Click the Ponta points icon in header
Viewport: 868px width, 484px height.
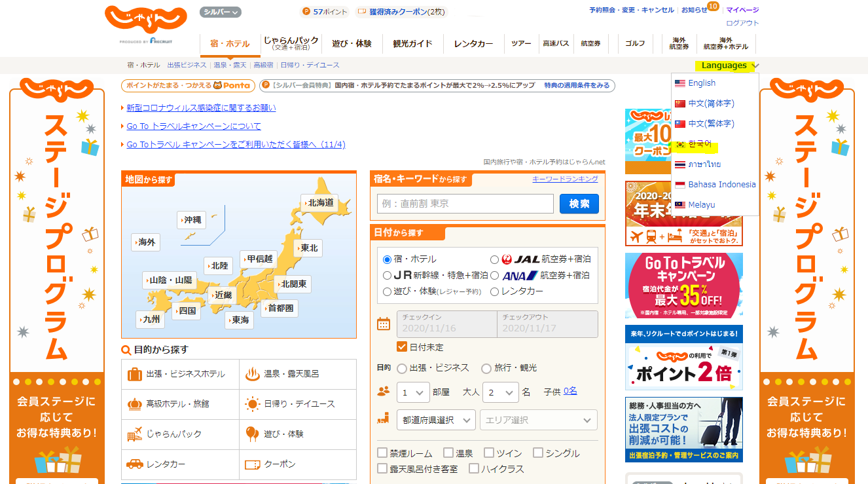coord(306,12)
